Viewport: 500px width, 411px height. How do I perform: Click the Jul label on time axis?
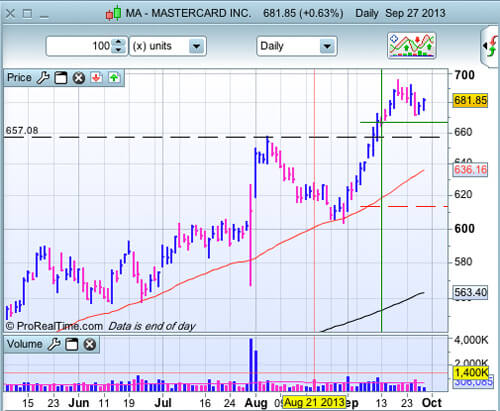click(x=163, y=403)
